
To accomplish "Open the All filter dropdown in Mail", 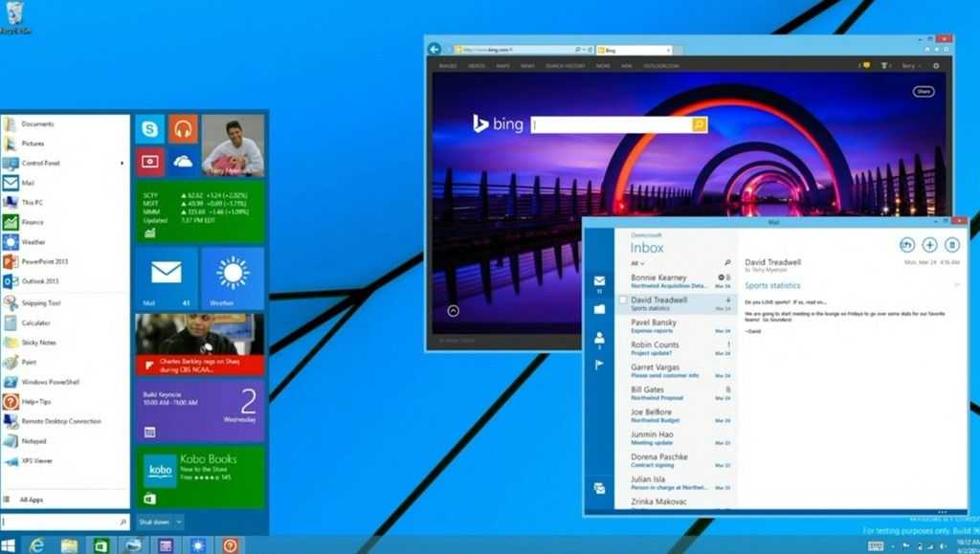I will tap(636, 263).
